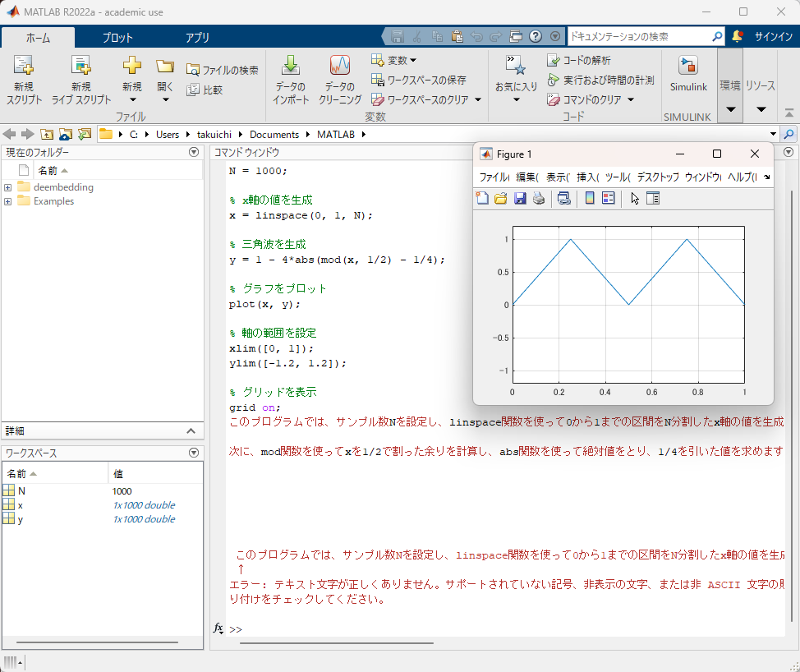The height and width of the screenshot is (672, 800).
Task: Click Run and Time (実行および時間の計測)
Action: pyautogui.click(x=600, y=81)
